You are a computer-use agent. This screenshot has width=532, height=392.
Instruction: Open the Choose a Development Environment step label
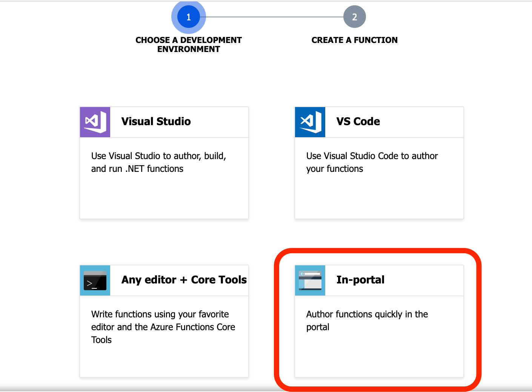pos(189,44)
